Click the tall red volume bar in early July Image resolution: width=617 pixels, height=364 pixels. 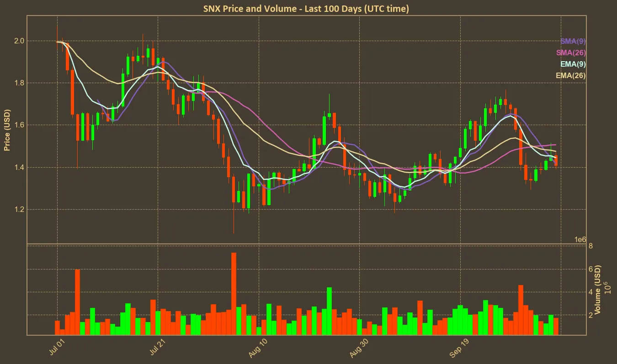pyautogui.click(x=77, y=302)
